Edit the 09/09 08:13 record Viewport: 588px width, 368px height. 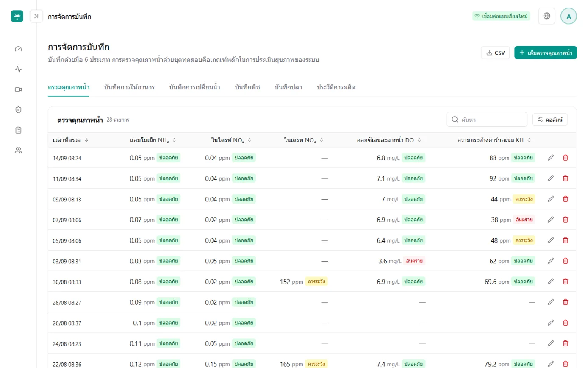click(551, 199)
